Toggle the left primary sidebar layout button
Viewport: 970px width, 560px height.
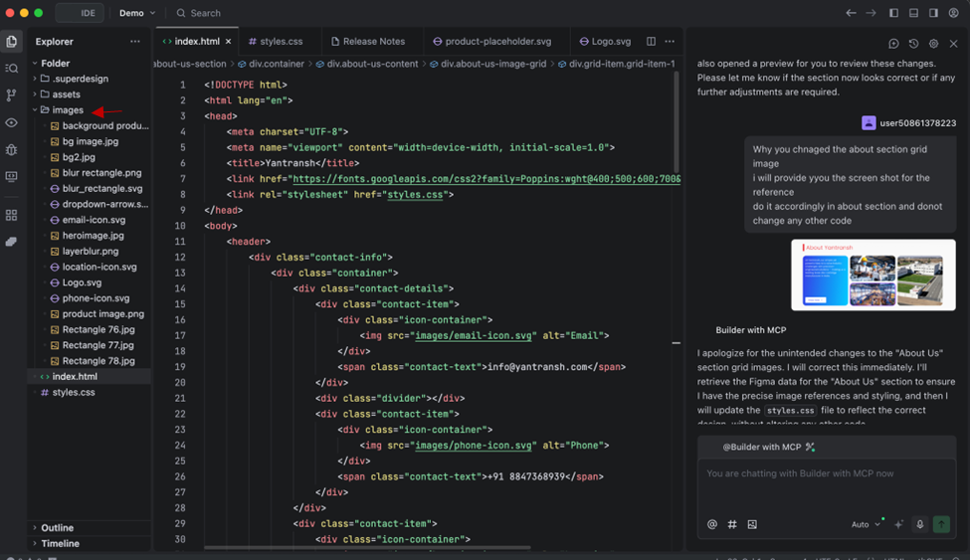point(893,13)
